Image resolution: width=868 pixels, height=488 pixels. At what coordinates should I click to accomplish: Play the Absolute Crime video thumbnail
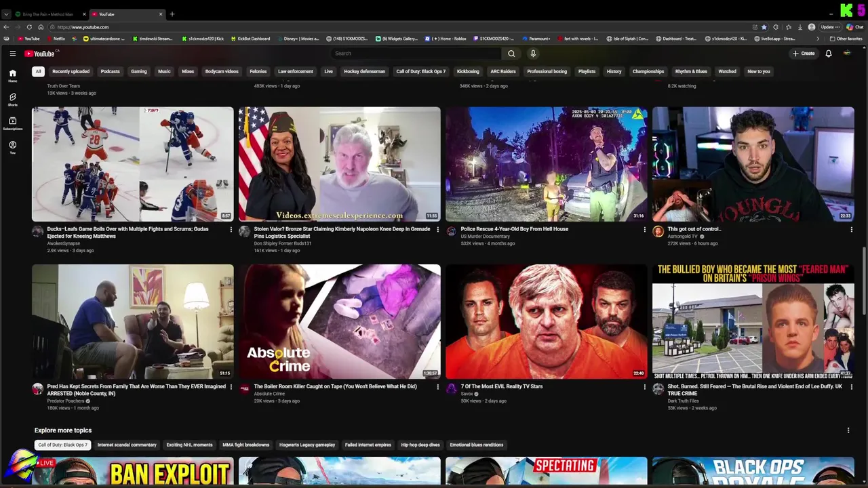click(340, 321)
